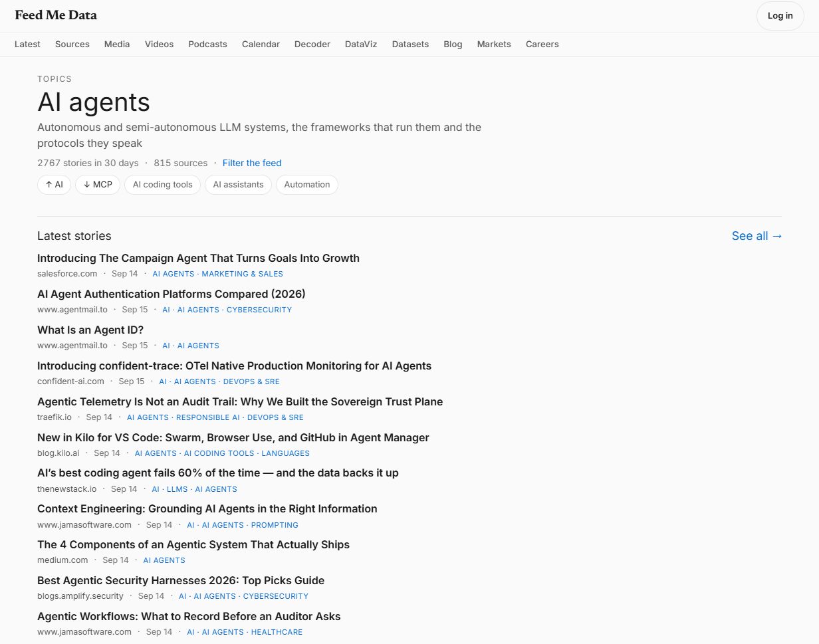Click the LLMS tag on thenewstack story
This screenshot has width=819, height=644.
pyautogui.click(x=177, y=489)
